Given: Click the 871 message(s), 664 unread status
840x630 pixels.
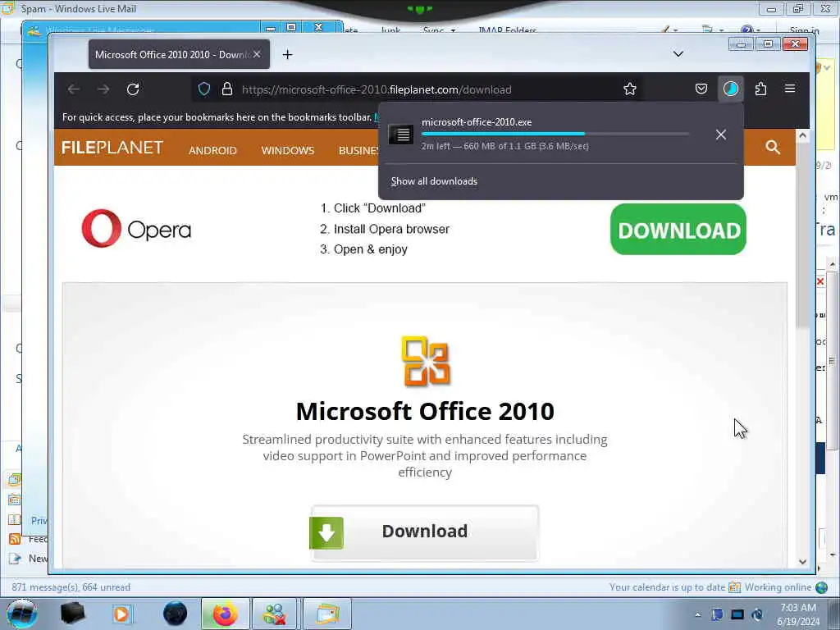Looking at the screenshot, I should tap(71, 587).
